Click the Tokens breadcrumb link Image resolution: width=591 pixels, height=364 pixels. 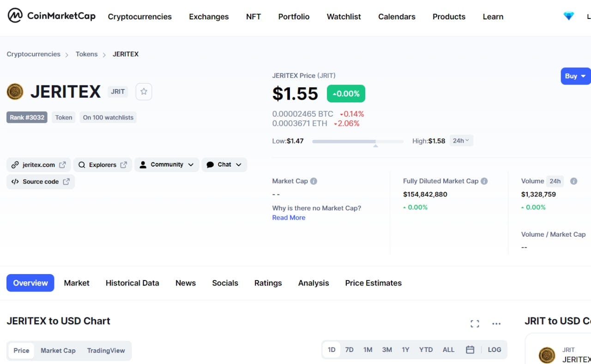[87, 54]
